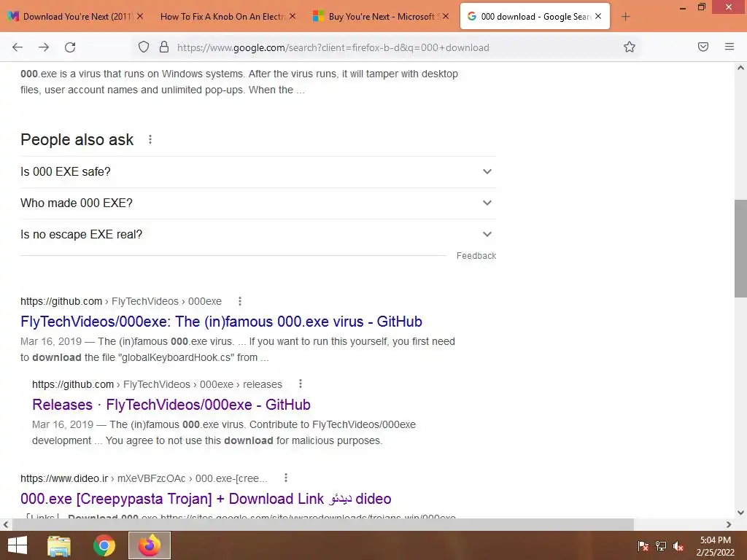Screen dimensions: 747x560
Task: Switch to 'Download You're Next (2011)' tab
Action: [76, 16]
